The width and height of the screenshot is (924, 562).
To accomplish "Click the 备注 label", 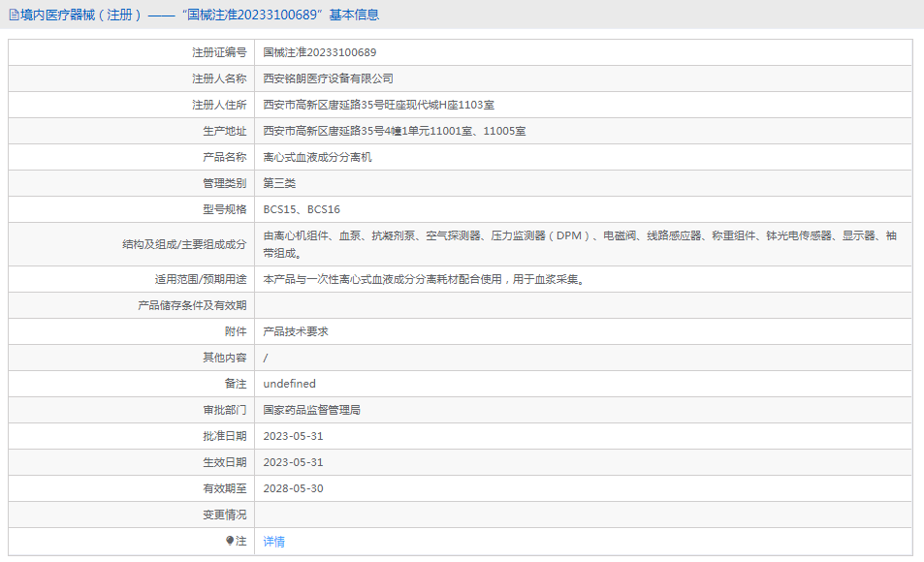I will 236,384.
